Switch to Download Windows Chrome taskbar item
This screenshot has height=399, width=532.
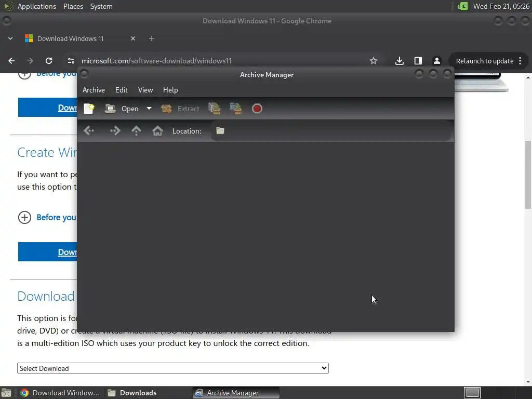pos(60,393)
